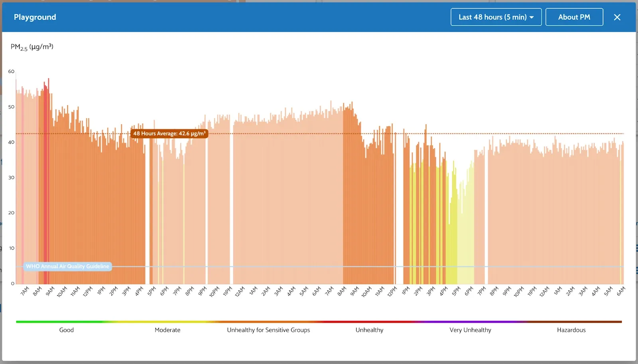Close the Playground chart dialog

[x=617, y=17]
